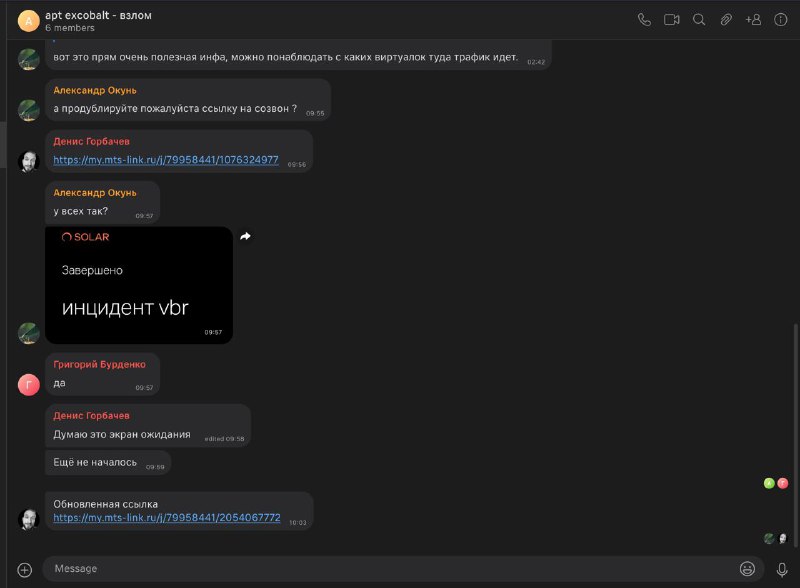Open the emoji picker
Screen dimensions: 800x588
click(747, 569)
